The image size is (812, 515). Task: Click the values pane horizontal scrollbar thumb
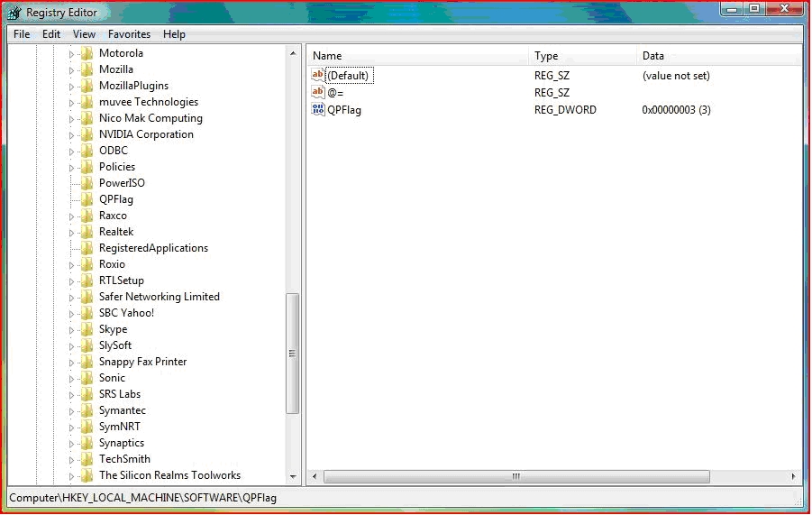[516, 476]
